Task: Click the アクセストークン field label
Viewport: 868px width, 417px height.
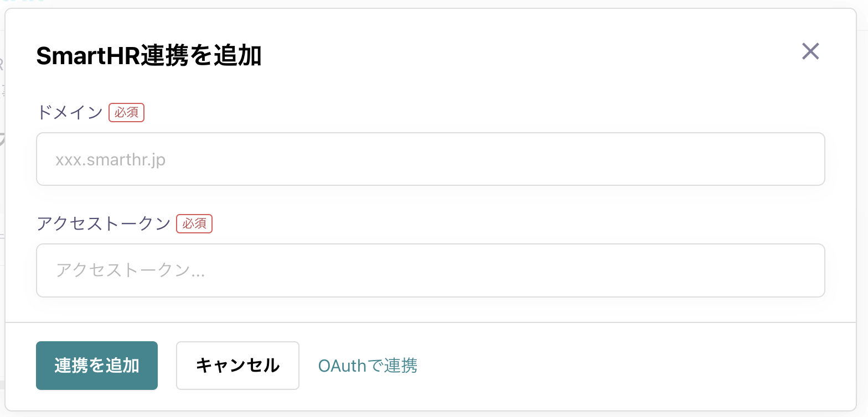Action: point(104,223)
